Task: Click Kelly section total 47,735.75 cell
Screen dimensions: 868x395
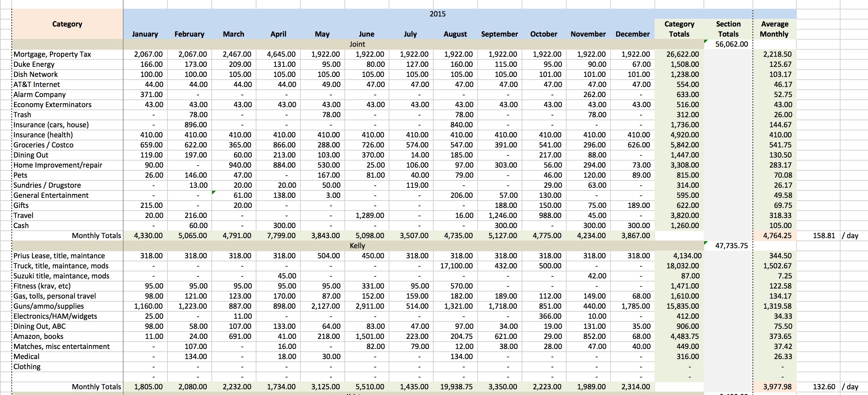Action: point(731,246)
